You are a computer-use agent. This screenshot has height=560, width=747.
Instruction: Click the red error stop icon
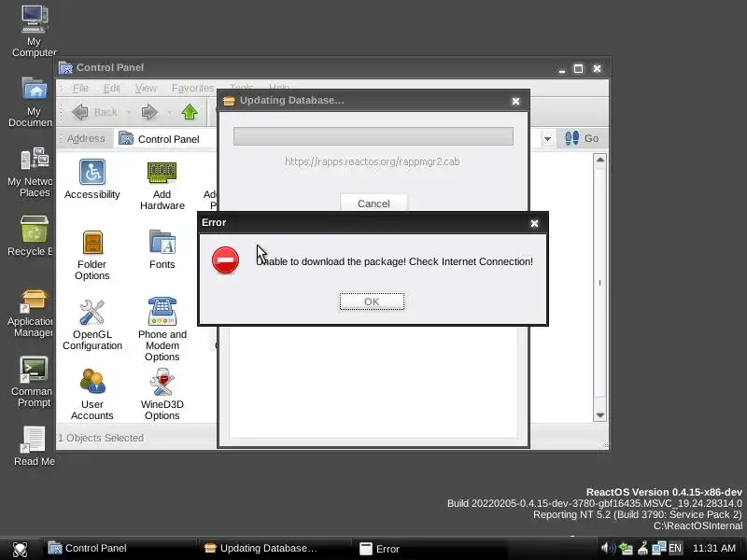click(x=225, y=260)
